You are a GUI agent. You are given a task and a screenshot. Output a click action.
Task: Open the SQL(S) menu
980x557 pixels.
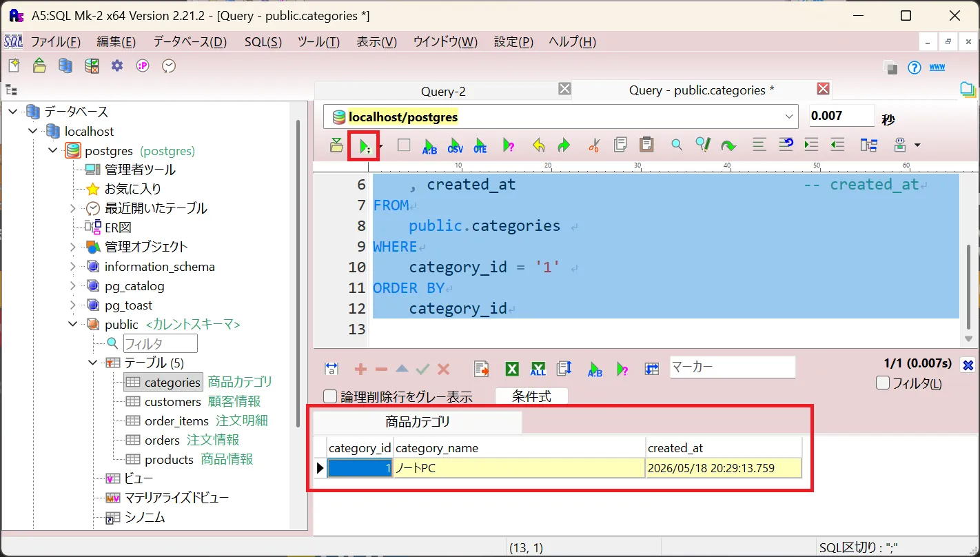point(263,42)
